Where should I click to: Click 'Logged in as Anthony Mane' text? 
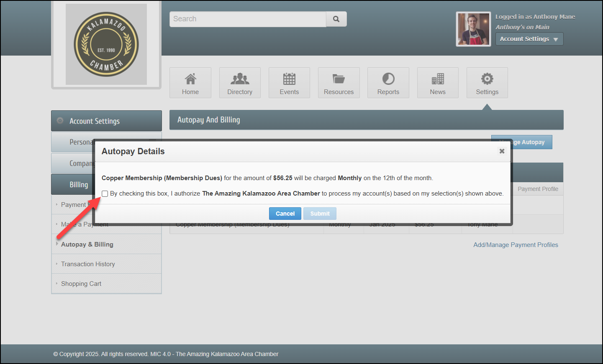click(535, 17)
